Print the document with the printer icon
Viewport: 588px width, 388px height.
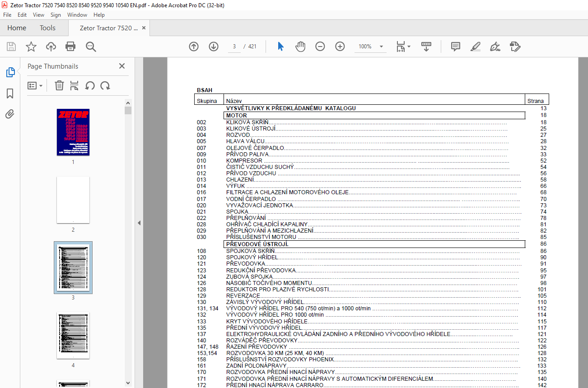point(70,47)
